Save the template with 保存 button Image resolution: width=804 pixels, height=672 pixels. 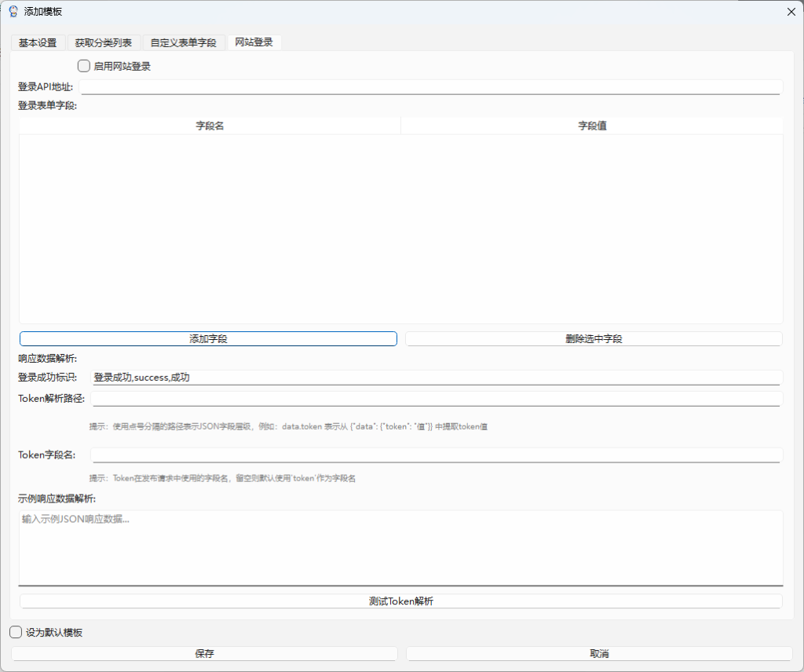click(x=204, y=654)
